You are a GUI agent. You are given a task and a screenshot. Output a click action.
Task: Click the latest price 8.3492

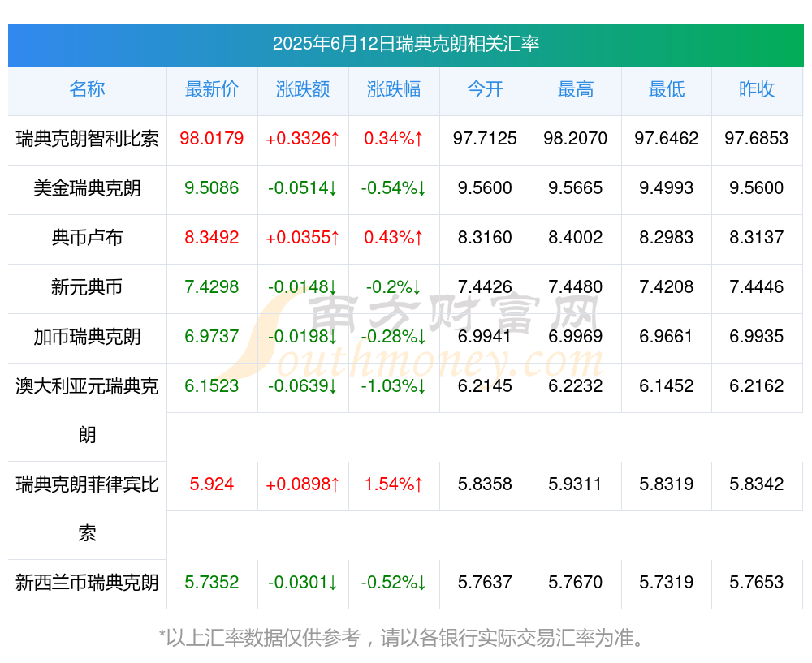(212, 238)
